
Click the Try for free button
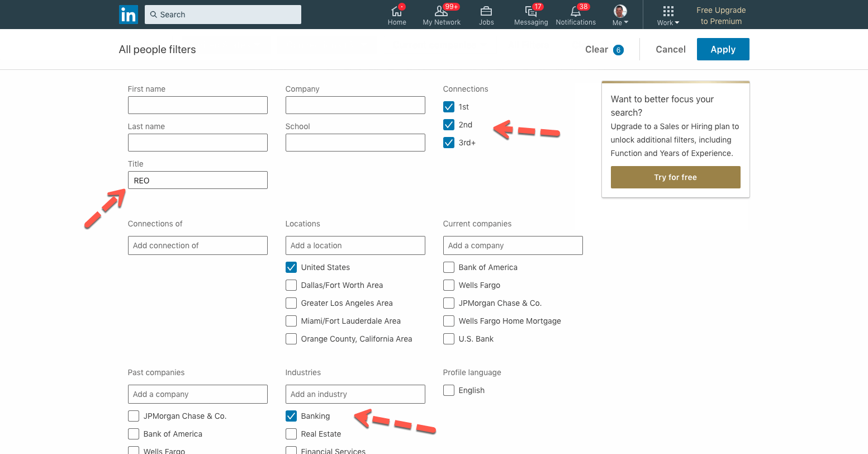tap(675, 177)
